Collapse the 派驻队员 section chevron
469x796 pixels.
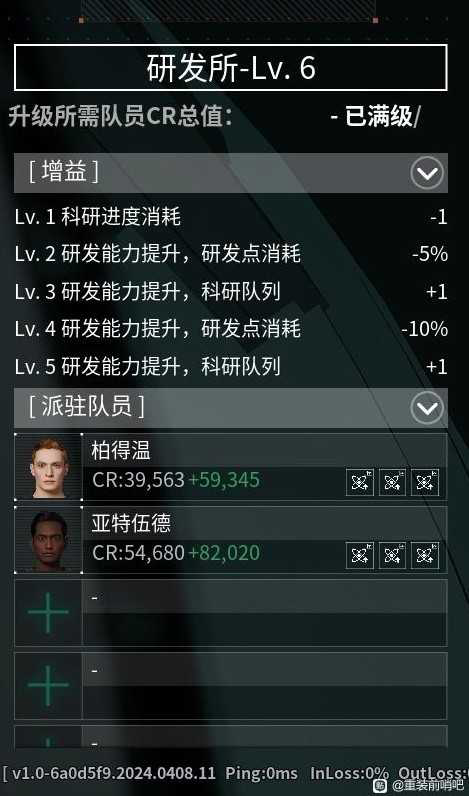coord(426,408)
